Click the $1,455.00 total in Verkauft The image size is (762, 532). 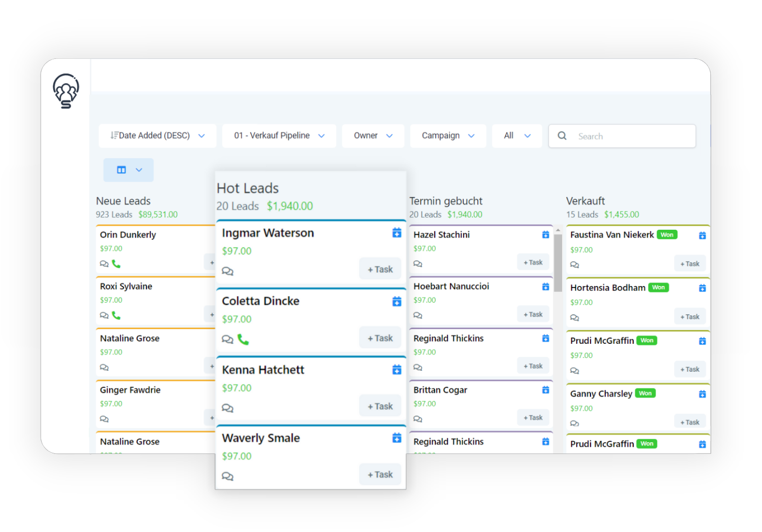click(x=621, y=215)
